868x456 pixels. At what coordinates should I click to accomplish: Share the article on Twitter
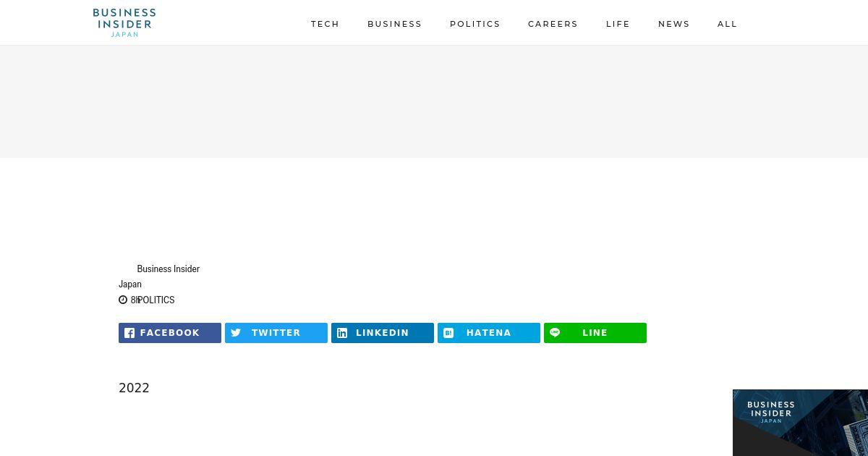276,333
